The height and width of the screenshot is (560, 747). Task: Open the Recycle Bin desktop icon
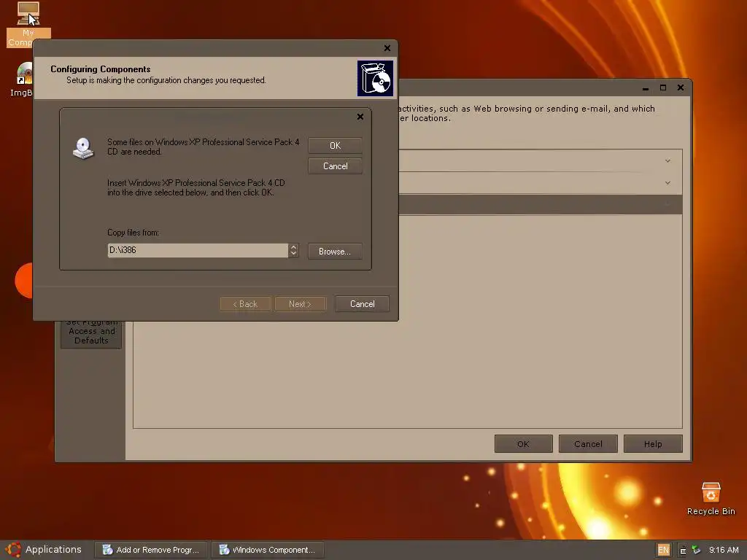[x=711, y=499]
